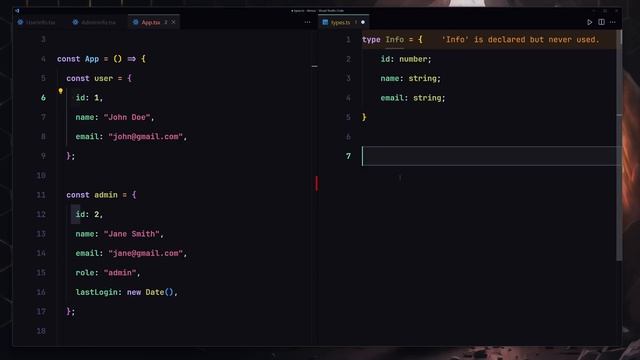Image resolution: width=640 pixels, height=360 pixels.
Task: Open right editor group more actions menu
Action: click(613, 22)
